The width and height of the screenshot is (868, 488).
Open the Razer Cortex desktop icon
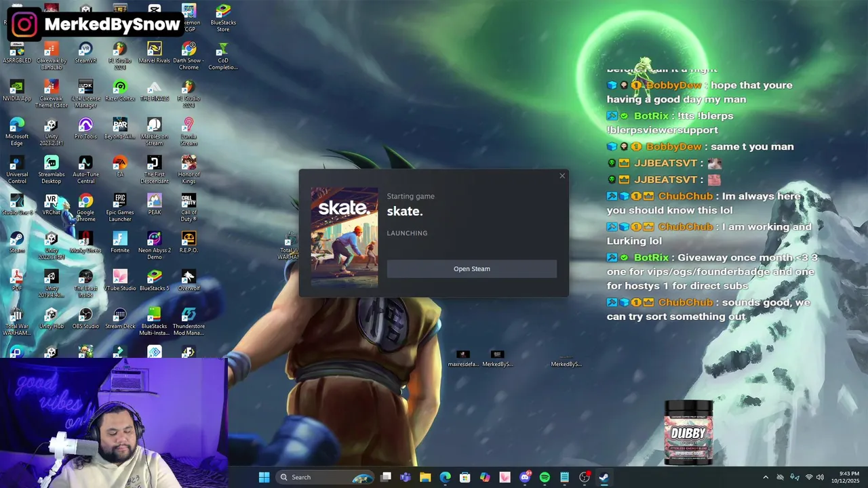(x=120, y=91)
